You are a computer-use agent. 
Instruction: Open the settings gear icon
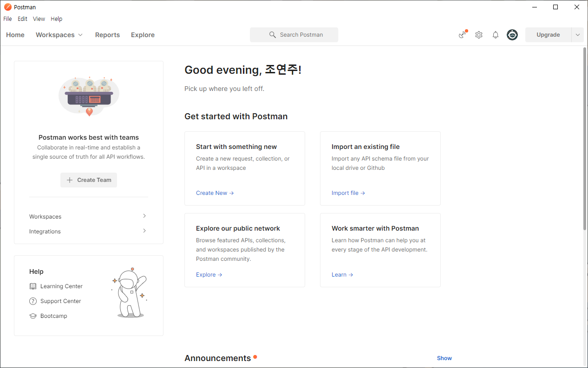coord(479,35)
